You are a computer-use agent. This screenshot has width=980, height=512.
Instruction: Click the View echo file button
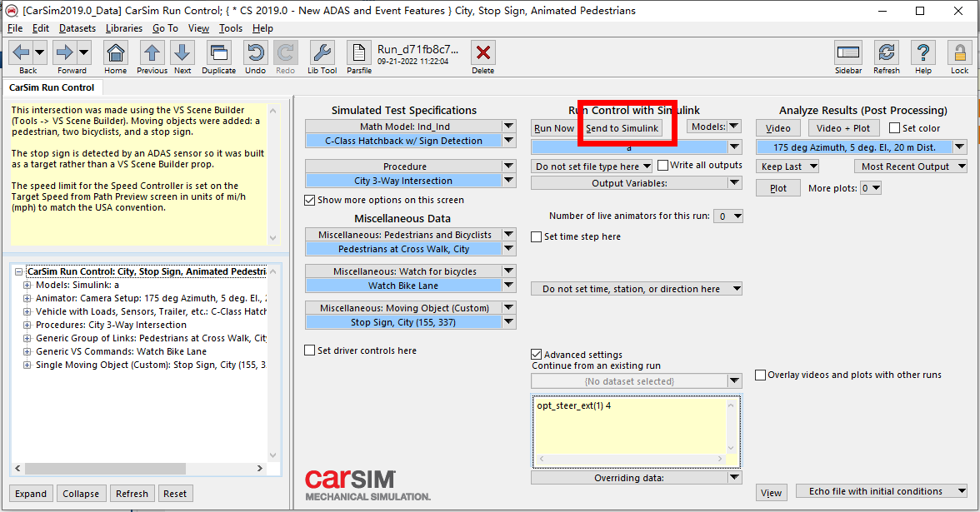point(772,493)
